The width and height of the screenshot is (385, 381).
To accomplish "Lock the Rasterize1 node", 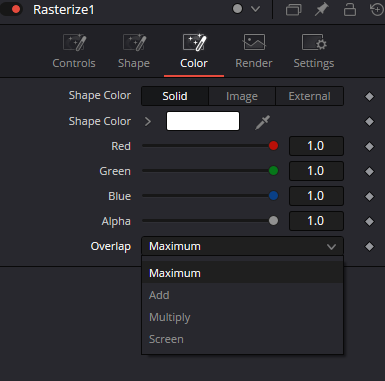I will click(x=350, y=9).
